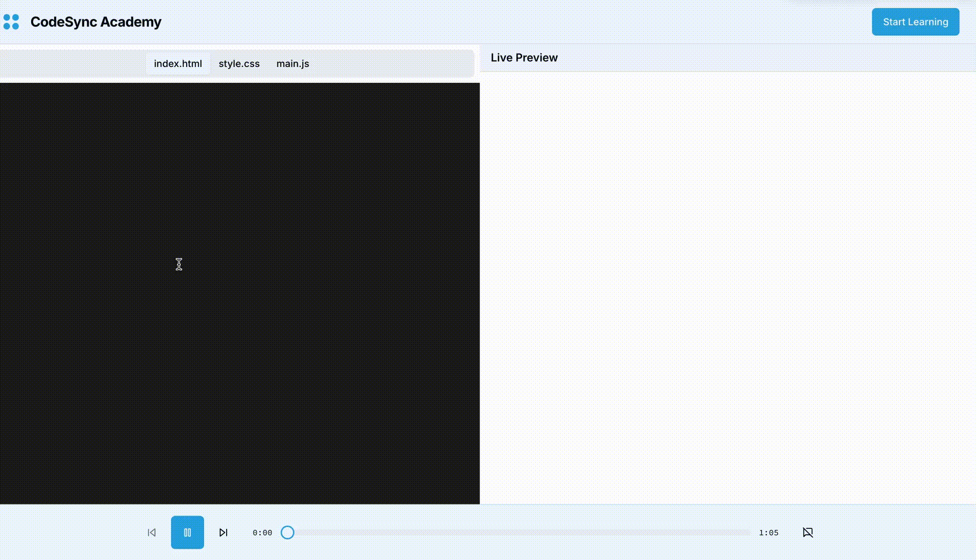Toggle the captions off icon
The width and height of the screenshot is (976, 560).
[808, 533]
